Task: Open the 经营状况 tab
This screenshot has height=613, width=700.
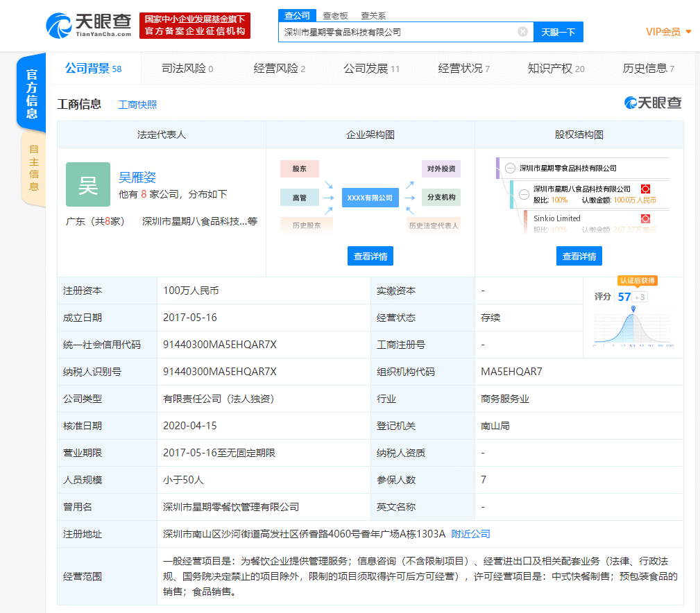Action: (x=464, y=68)
